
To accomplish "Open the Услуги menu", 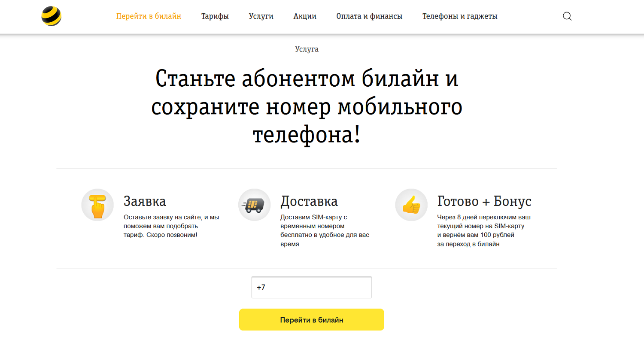I will coord(261,16).
